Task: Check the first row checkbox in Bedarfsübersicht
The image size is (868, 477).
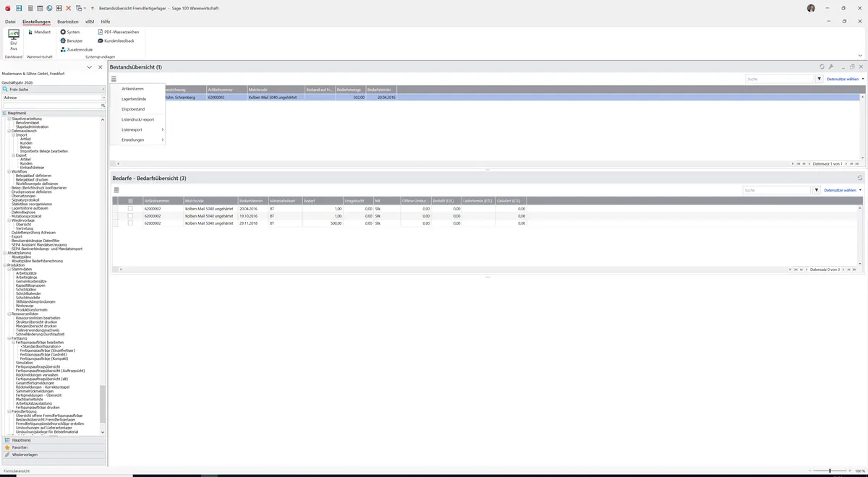Action: (130, 208)
